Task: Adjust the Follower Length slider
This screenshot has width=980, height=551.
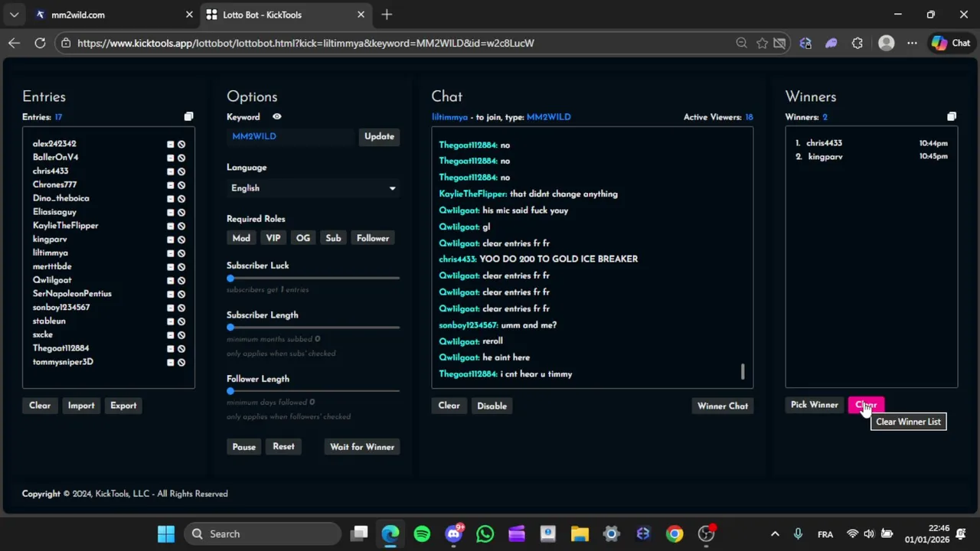Action: coord(313,391)
